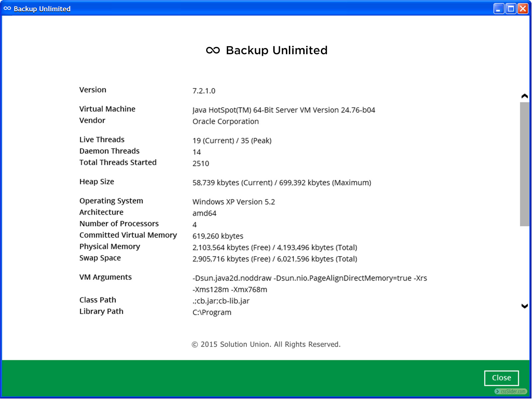Click the Windows XP Version 5.2 value
The width and height of the screenshot is (532, 399).
(233, 202)
